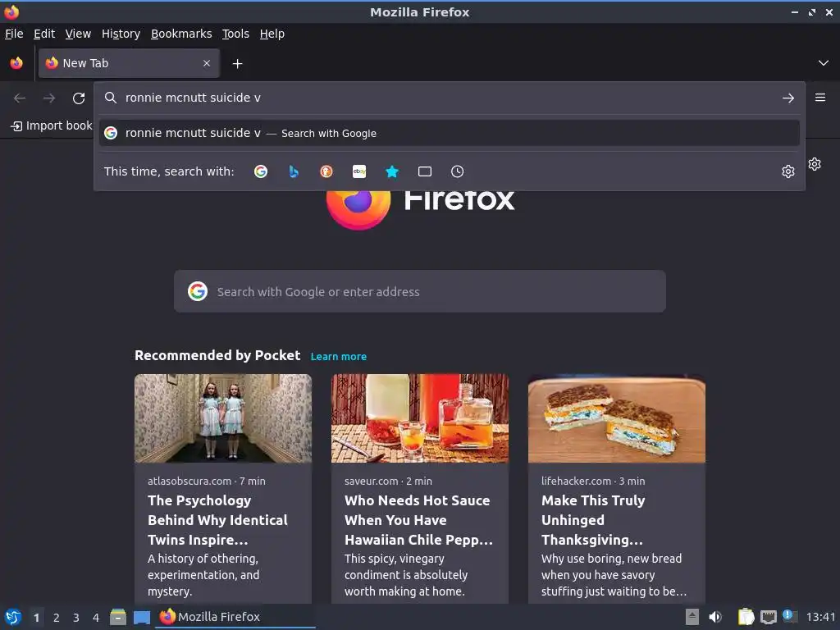Open the View menu
This screenshot has width=840, height=630.
78,34
